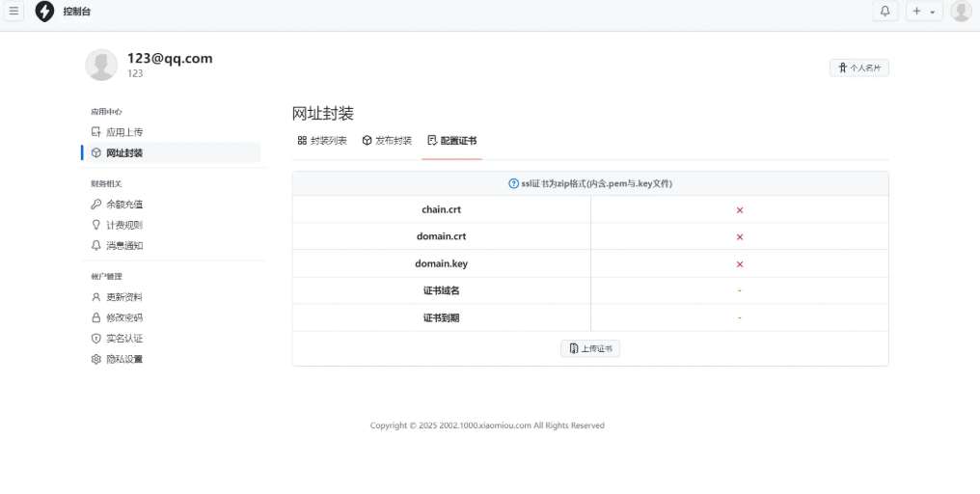Select the 配置证书 tab
The height and width of the screenshot is (494, 980).
pos(452,141)
